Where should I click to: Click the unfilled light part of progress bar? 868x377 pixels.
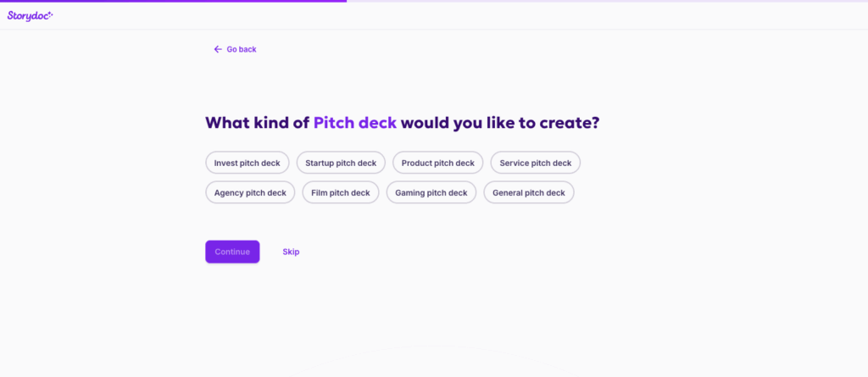(593, 1)
